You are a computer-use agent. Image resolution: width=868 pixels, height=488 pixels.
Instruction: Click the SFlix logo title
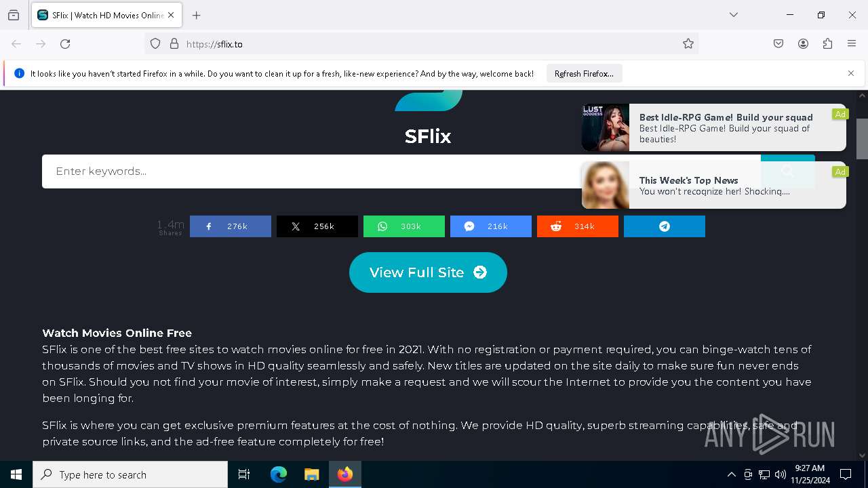(428, 136)
